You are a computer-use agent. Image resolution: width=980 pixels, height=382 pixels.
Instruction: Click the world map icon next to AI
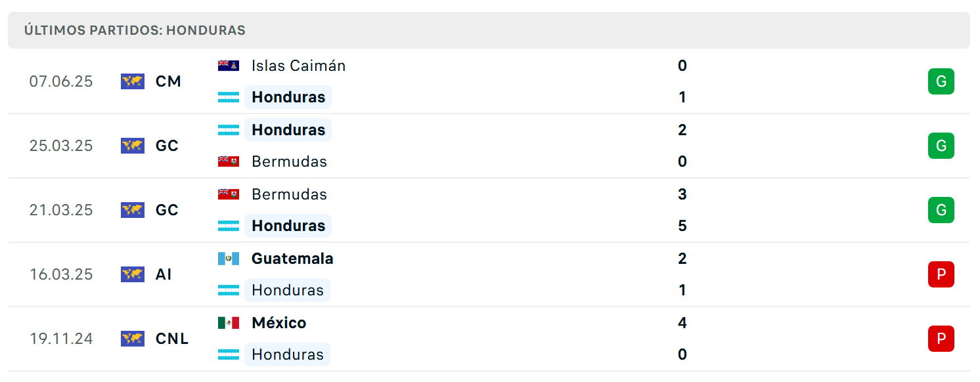(133, 274)
